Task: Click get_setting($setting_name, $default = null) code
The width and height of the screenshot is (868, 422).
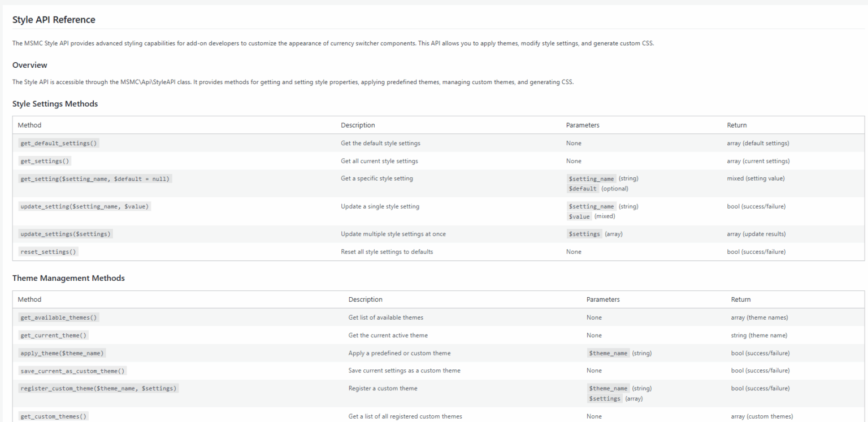Action: [95, 179]
